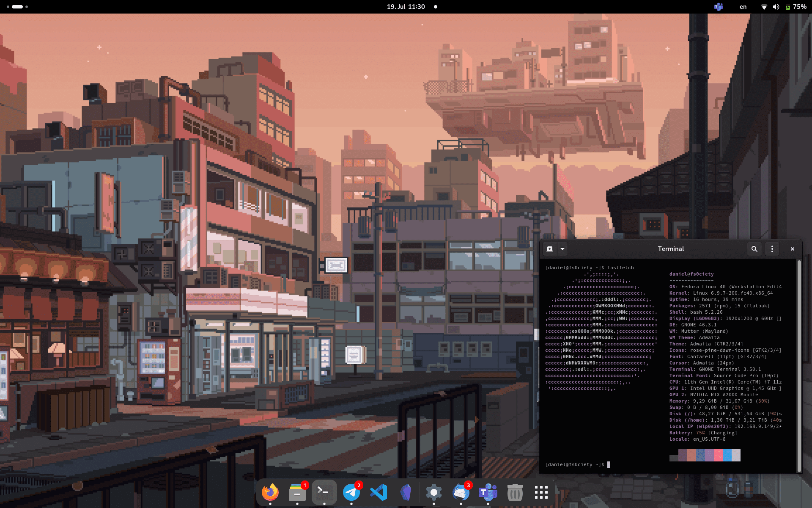Click the 'Terminal' window title
This screenshot has width=812, height=508.
(671, 249)
